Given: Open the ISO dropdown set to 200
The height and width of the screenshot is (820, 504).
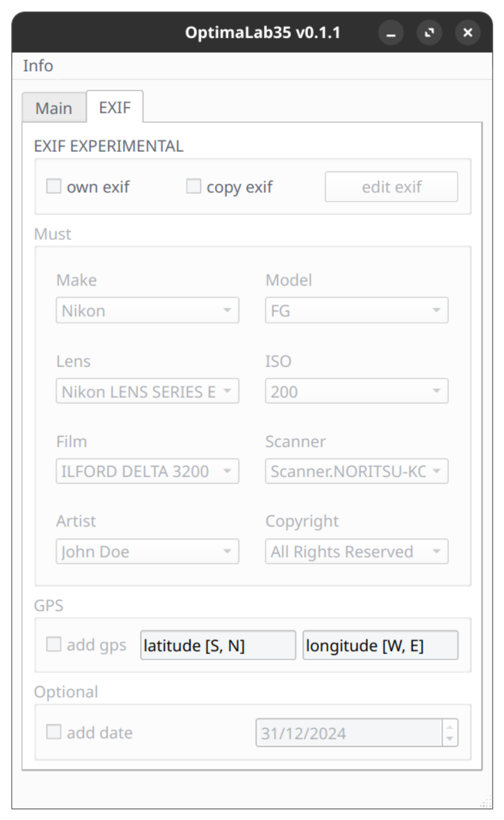Looking at the screenshot, I should click(357, 391).
